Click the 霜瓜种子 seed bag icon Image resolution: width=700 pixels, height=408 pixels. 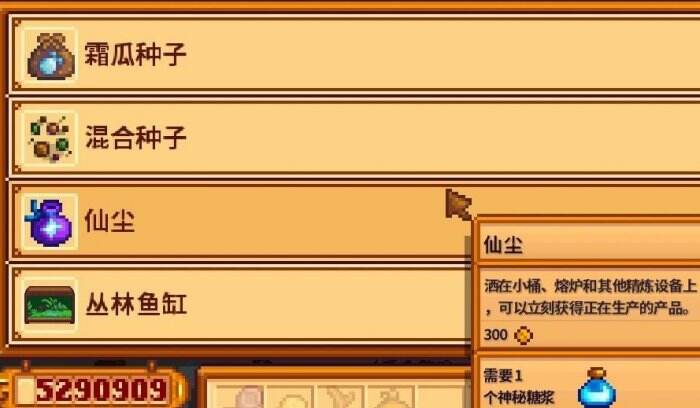pos(50,55)
